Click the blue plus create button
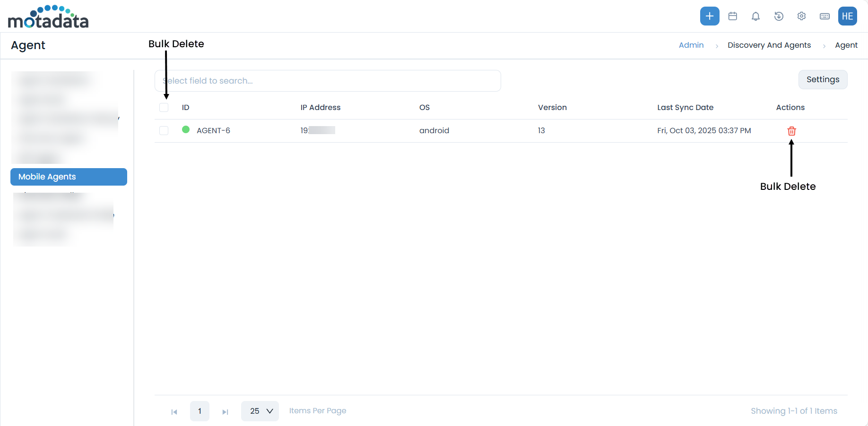Image resolution: width=868 pixels, height=426 pixels. click(x=709, y=16)
